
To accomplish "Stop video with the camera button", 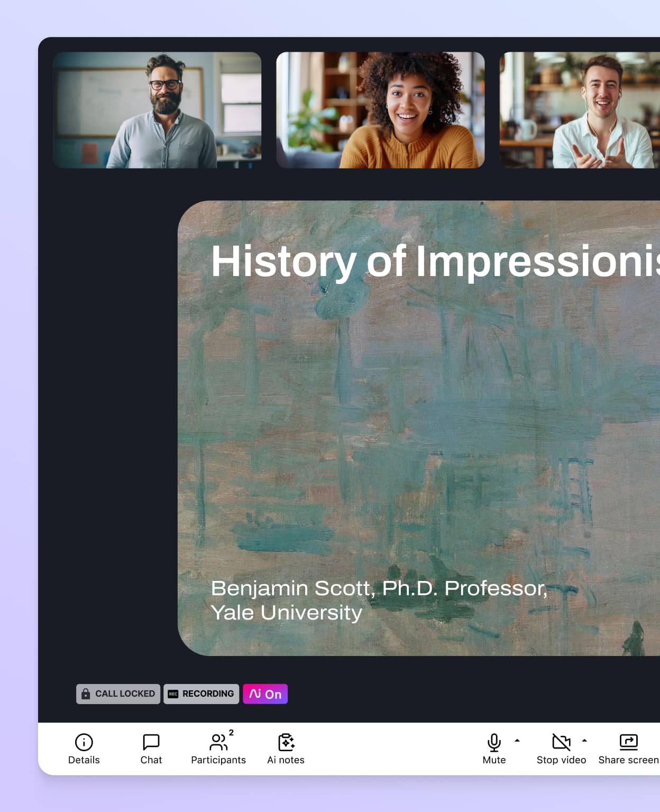I will click(x=561, y=743).
